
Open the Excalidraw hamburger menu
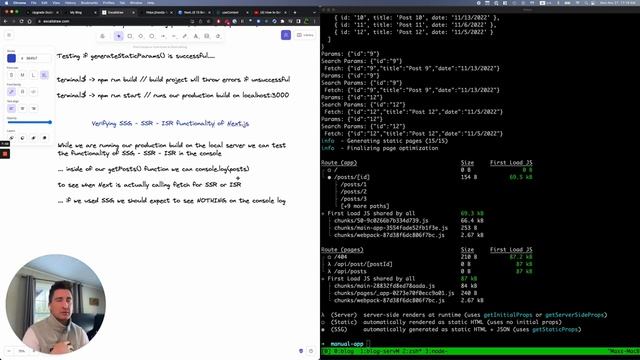9,35
